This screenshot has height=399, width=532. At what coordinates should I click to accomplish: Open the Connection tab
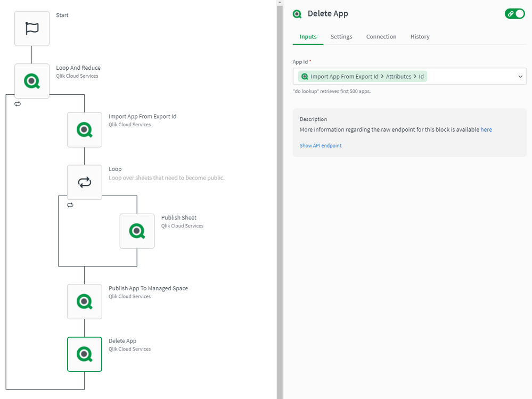381,37
